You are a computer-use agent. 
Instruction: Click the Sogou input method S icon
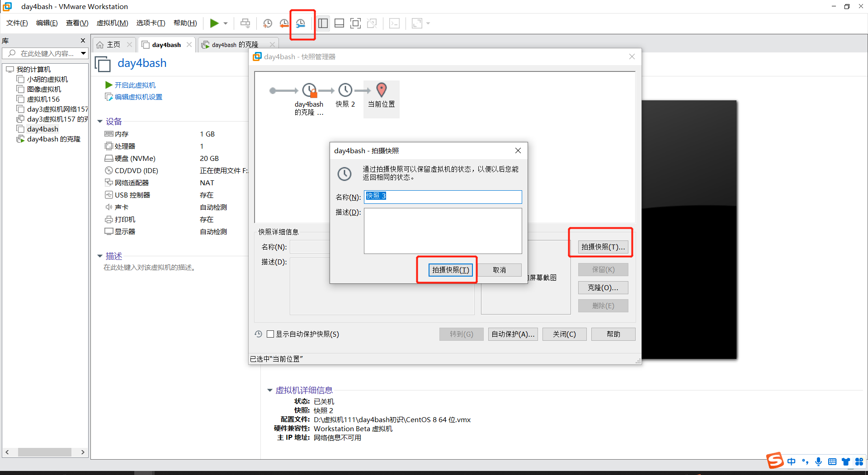pos(775,461)
